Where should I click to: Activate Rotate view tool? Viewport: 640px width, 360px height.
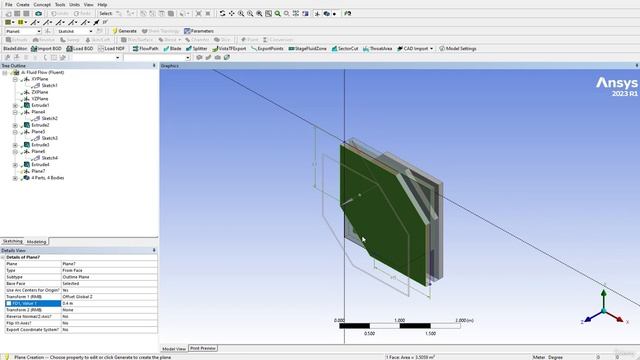[x=222, y=13]
